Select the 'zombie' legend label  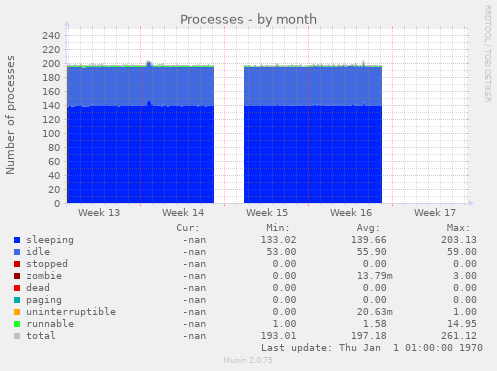pos(44,276)
